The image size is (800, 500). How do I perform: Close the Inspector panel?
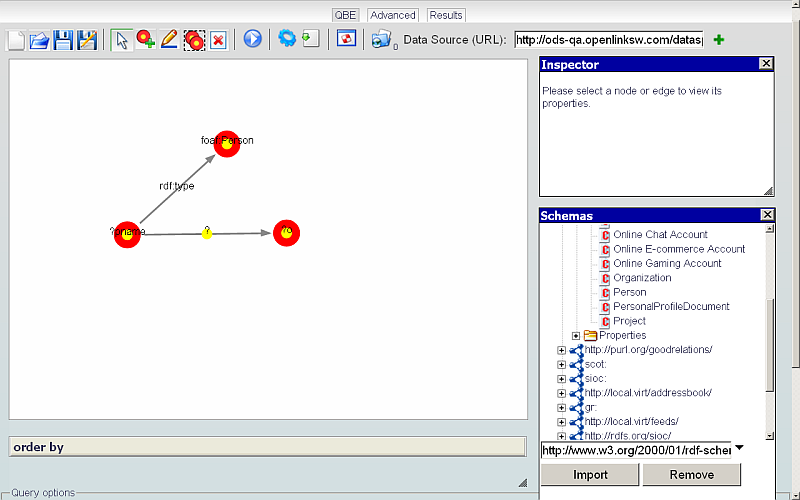point(766,64)
